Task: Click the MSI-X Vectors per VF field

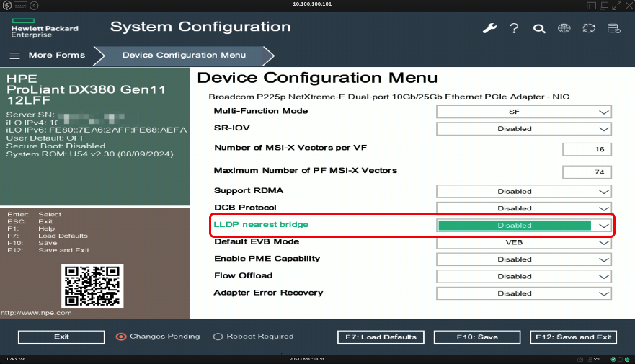Action: click(587, 149)
